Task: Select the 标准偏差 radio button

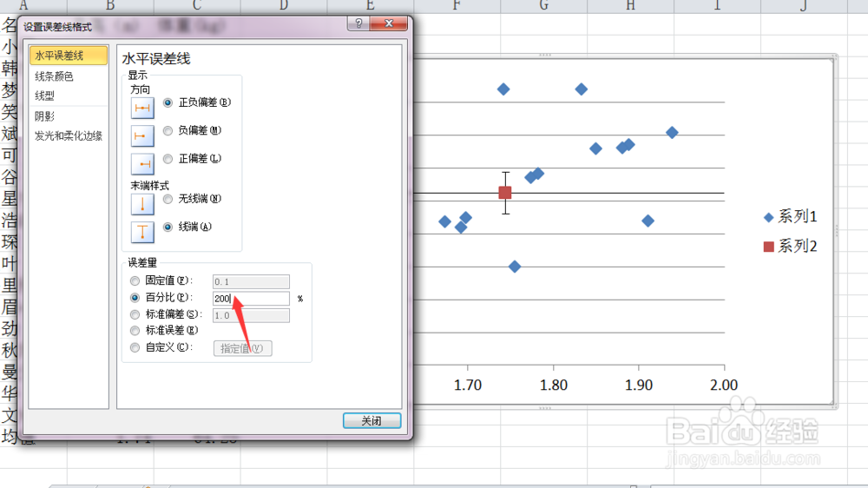Action: click(x=135, y=314)
